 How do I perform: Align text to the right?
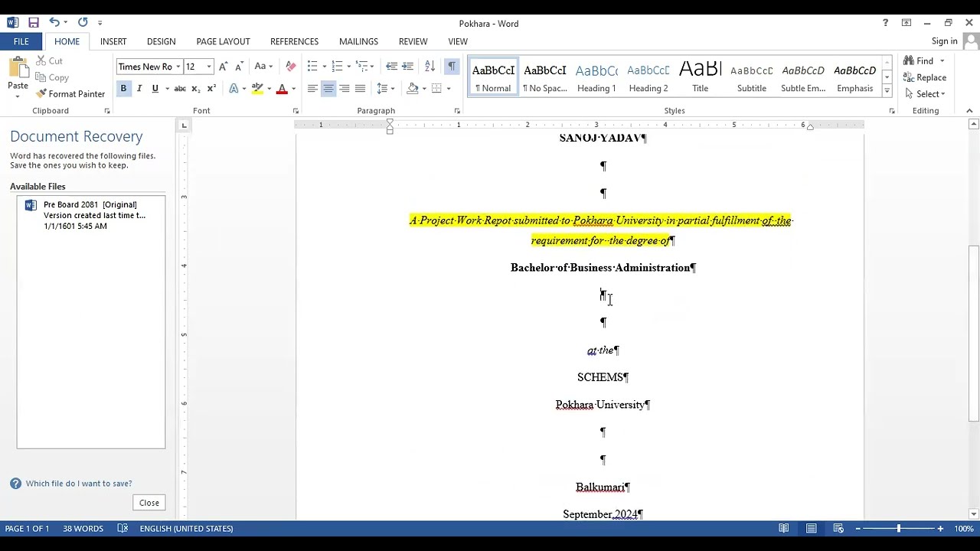[345, 89]
